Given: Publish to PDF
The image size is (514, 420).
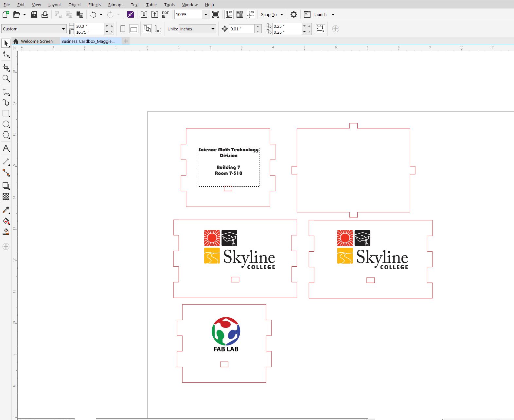Looking at the screenshot, I should [165, 14].
